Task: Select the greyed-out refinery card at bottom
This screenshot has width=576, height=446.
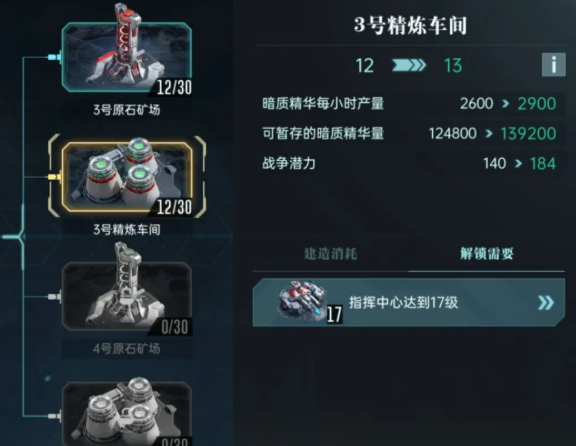Action: point(127,414)
